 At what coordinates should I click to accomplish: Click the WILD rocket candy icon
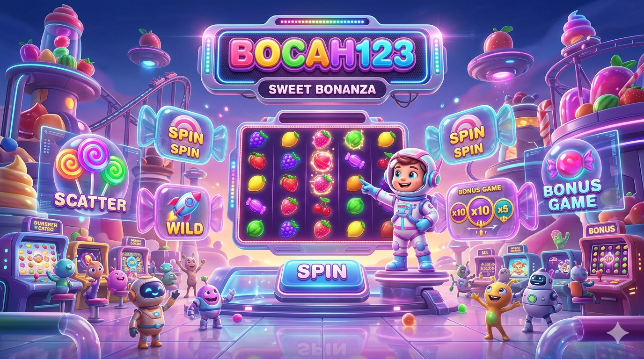click(184, 212)
